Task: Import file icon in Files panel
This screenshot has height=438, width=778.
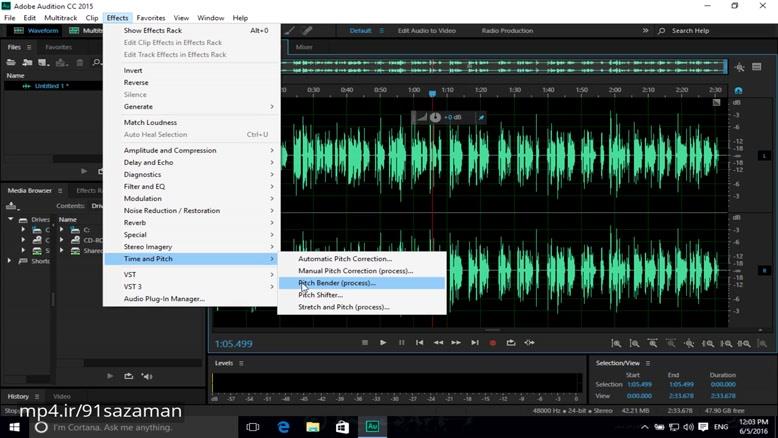Action: [27, 63]
